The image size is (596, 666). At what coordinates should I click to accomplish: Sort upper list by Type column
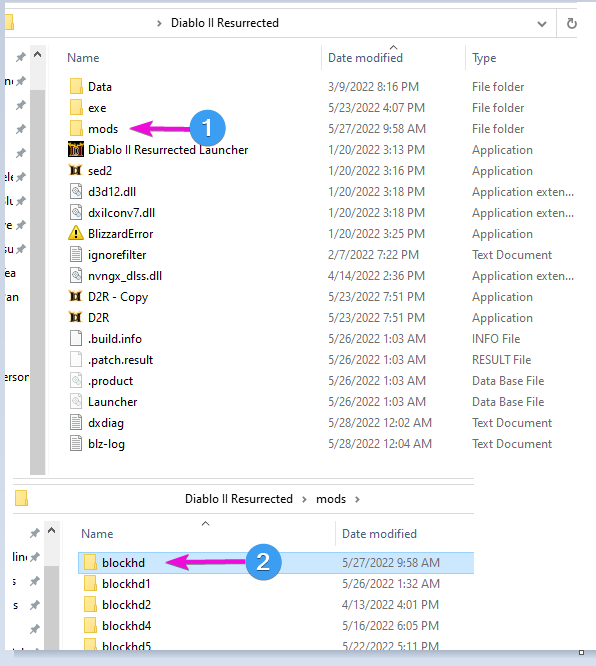[x=484, y=58]
